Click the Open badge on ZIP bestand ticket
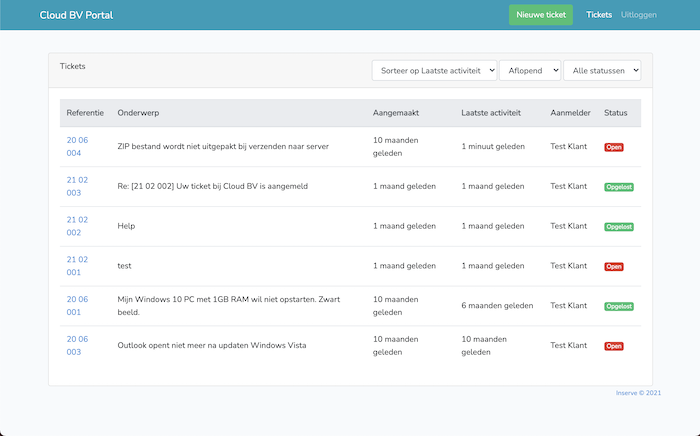Screen dimensions: 700x436 coord(613,147)
